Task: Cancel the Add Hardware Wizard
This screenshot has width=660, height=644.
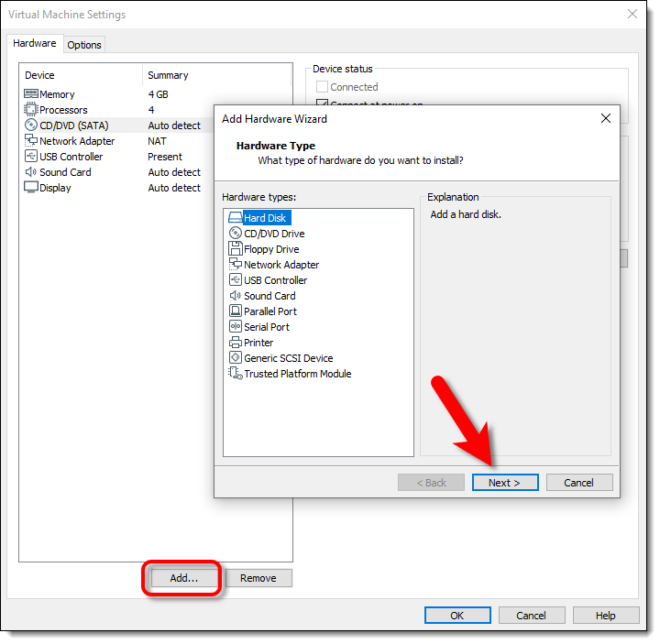Action: 579,483
